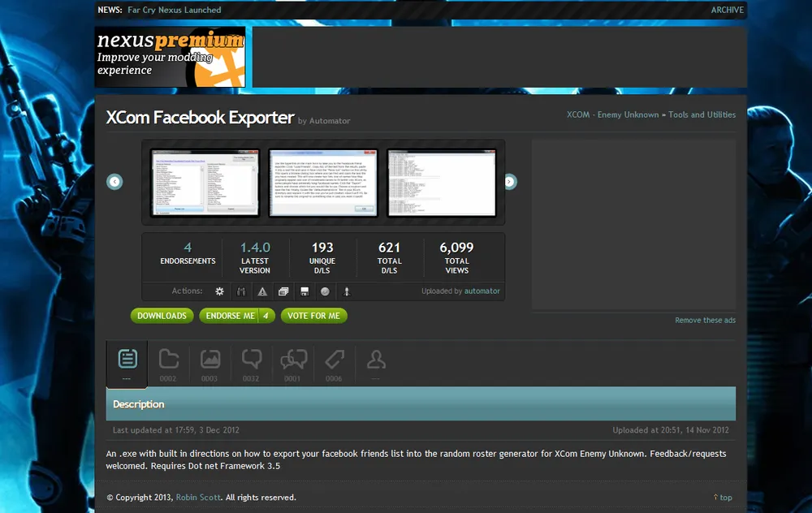Click 'by Automator' author text
Viewport: 812px width, 513px height.
pyautogui.click(x=324, y=121)
